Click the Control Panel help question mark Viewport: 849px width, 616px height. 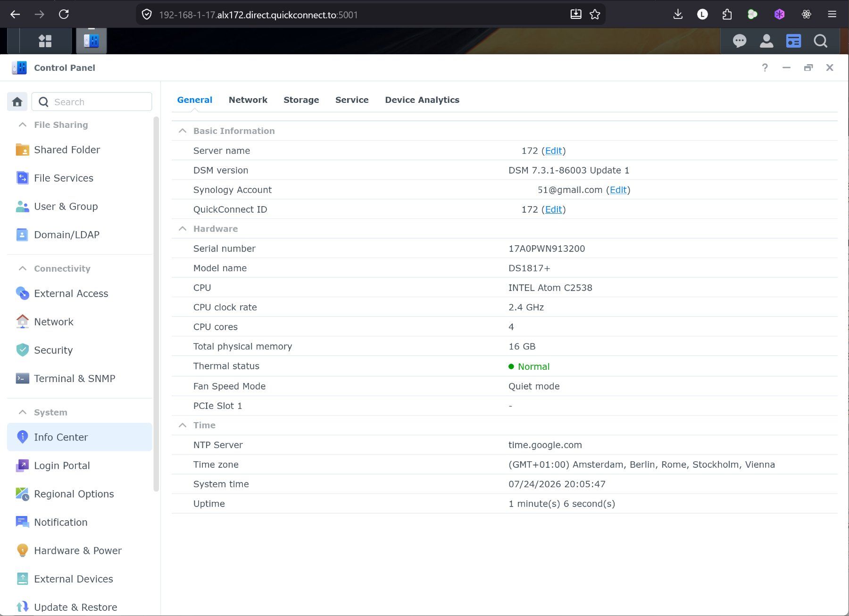765,67
